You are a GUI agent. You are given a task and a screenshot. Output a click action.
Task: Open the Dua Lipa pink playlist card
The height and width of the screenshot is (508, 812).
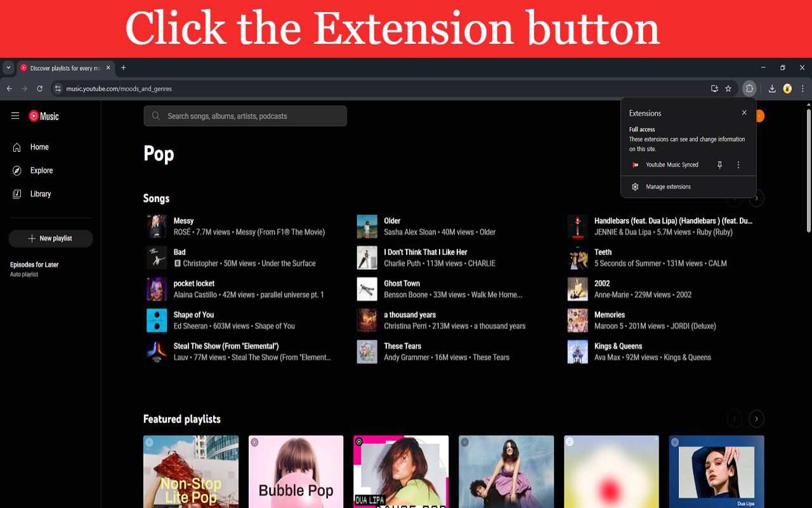(x=401, y=471)
